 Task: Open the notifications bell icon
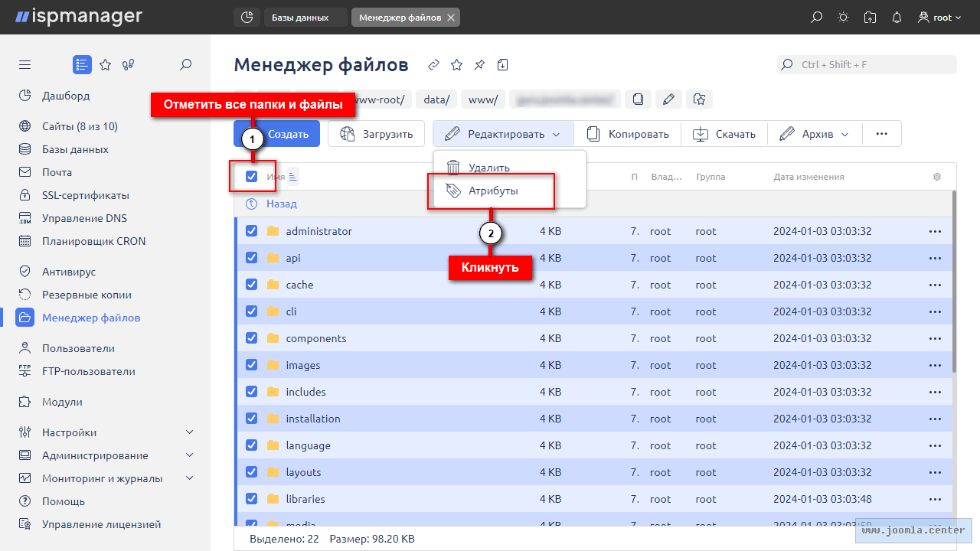(897, 18)
